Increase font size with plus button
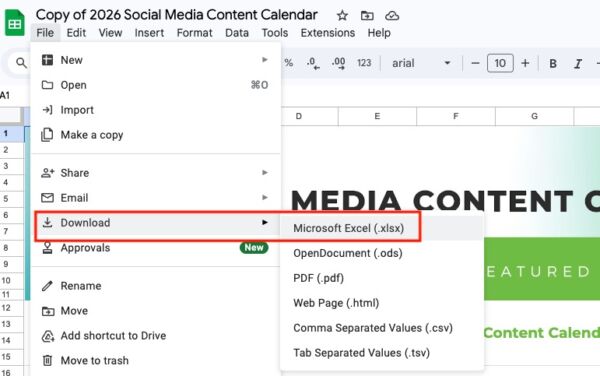Viewport: 600px width, 376px height. coord(525,63)
